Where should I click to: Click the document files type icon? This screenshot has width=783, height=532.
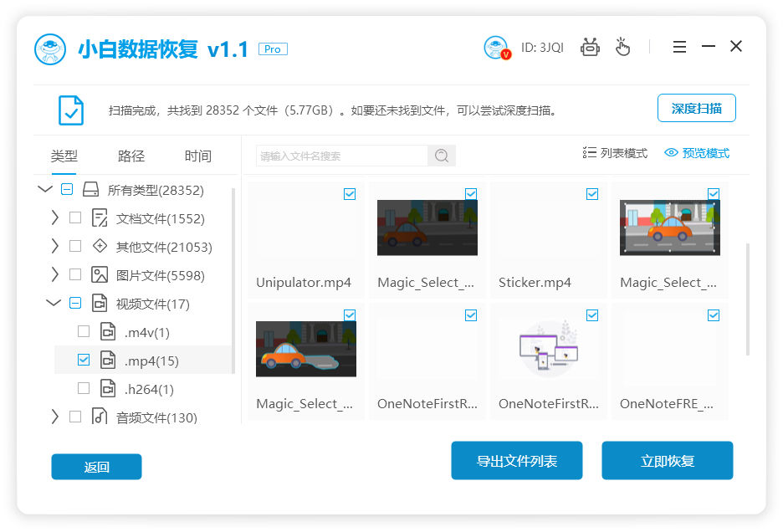click(100, 218)
